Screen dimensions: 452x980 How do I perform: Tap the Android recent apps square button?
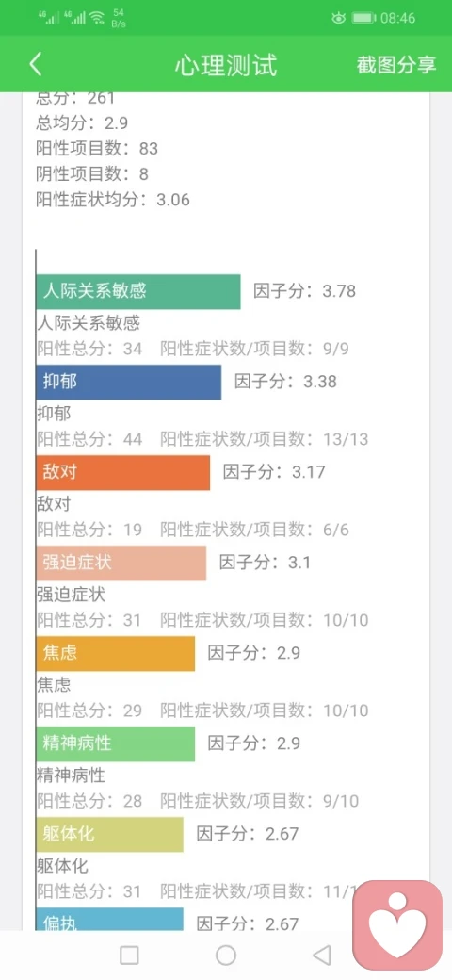129,955
